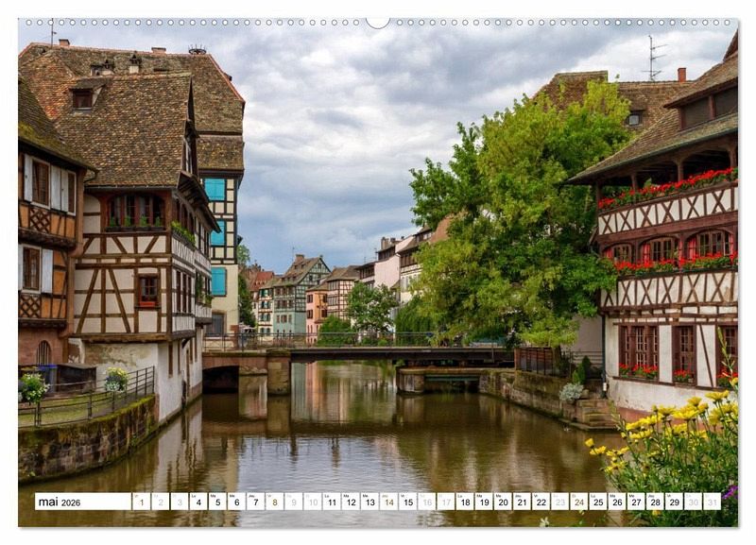Select day 21 in the calendar strip
756x545 pixels.
(x=523, y=502)
